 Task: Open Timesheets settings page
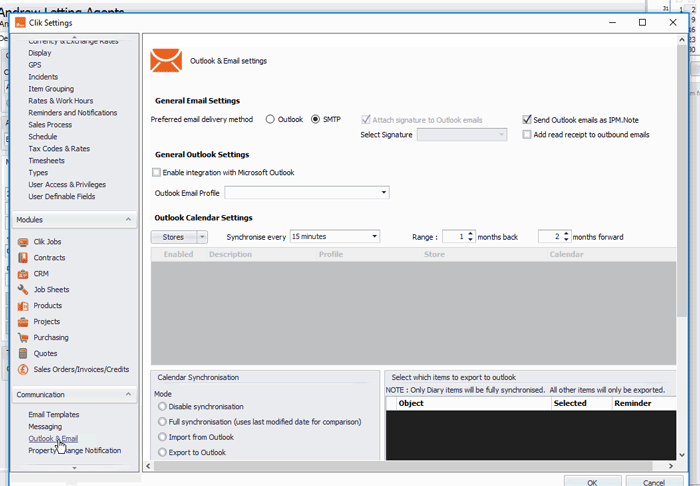click(46, 161)
